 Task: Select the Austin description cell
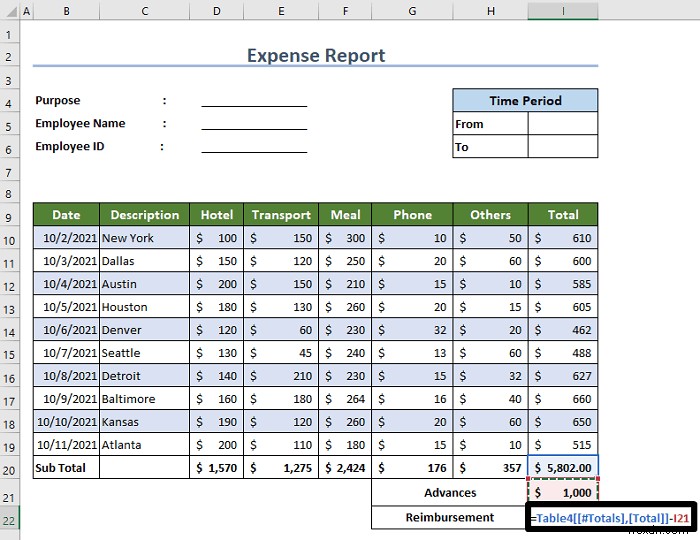(145, 284)
